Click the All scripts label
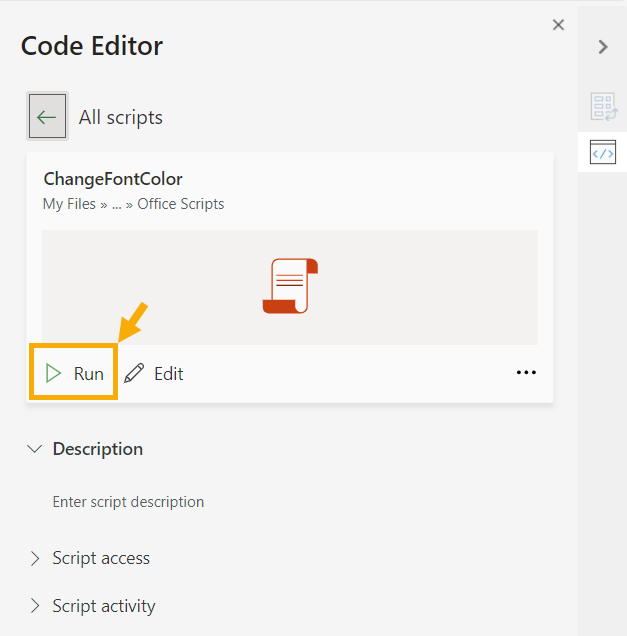The height and width of the screenshot is (636, 627). click(x=120, y=117)
